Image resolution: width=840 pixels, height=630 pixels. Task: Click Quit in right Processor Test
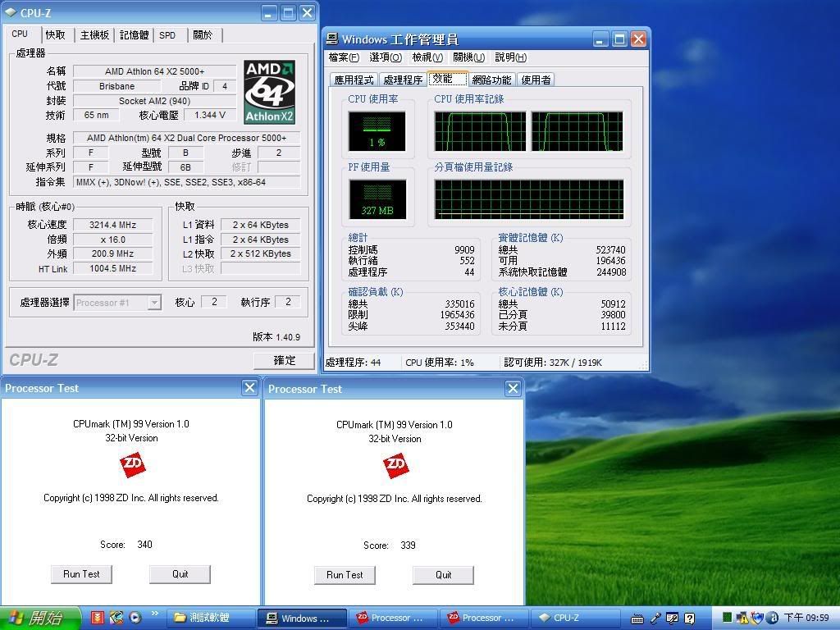[x=443, y=575]
